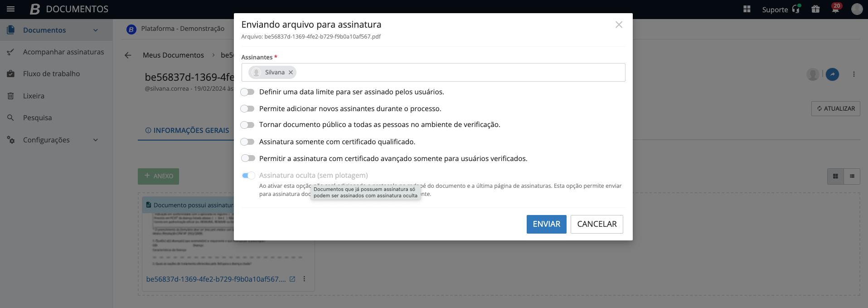The width and height of the screenshot is (868, 308).
Task: Open Fluxo de trabalho in sidebar
Action: click(51, 74)
